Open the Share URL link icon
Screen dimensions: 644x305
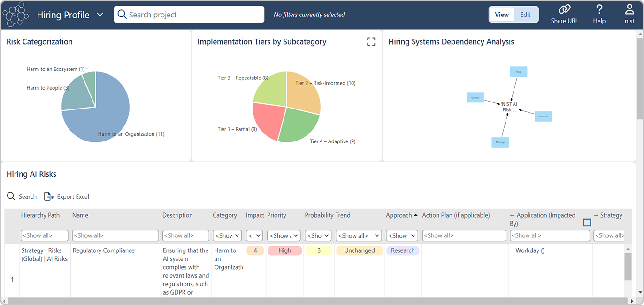coord(564,9)
